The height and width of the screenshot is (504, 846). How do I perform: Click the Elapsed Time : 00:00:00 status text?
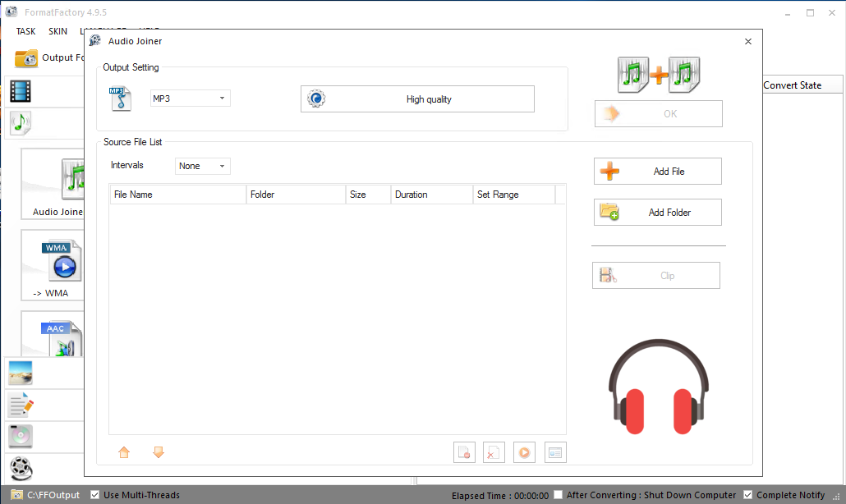click(x=500, y=495)
